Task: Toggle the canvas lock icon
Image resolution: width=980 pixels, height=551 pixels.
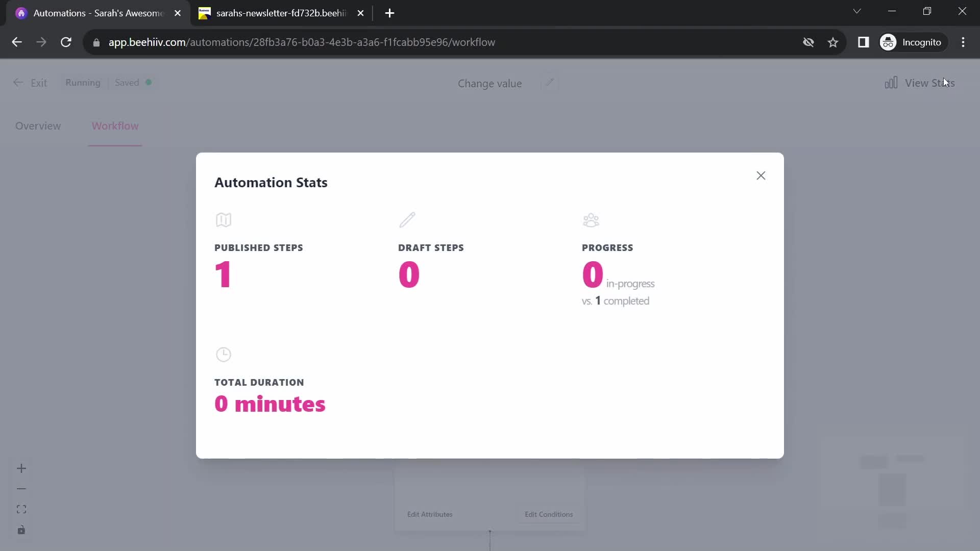Action: pos(21,530)
